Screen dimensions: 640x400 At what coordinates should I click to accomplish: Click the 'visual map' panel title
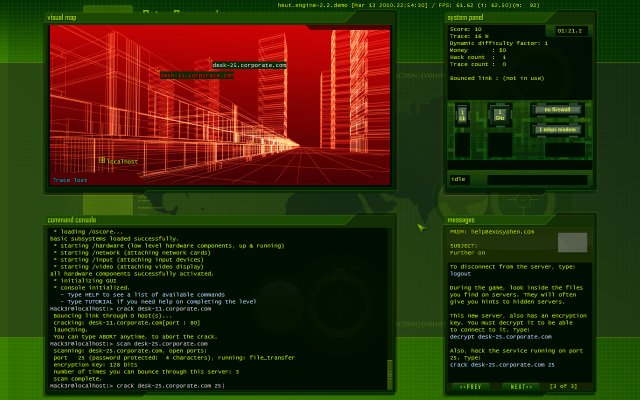66,18
